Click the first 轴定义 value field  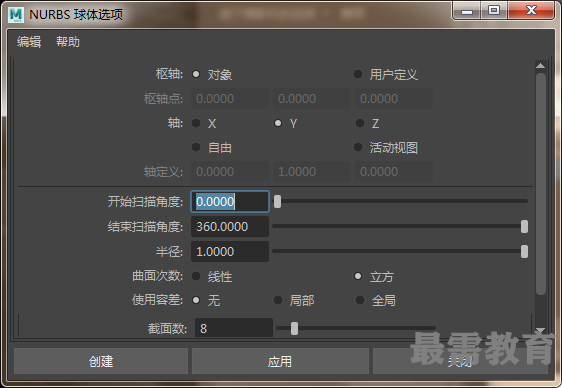click(230, 172)
